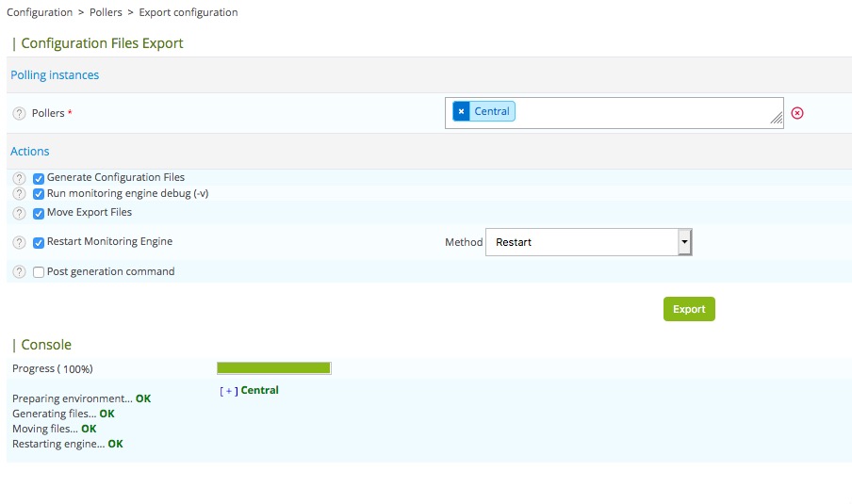Open Pollers breadcrumb item
The image size is (852, 504).
coord(106,12)
